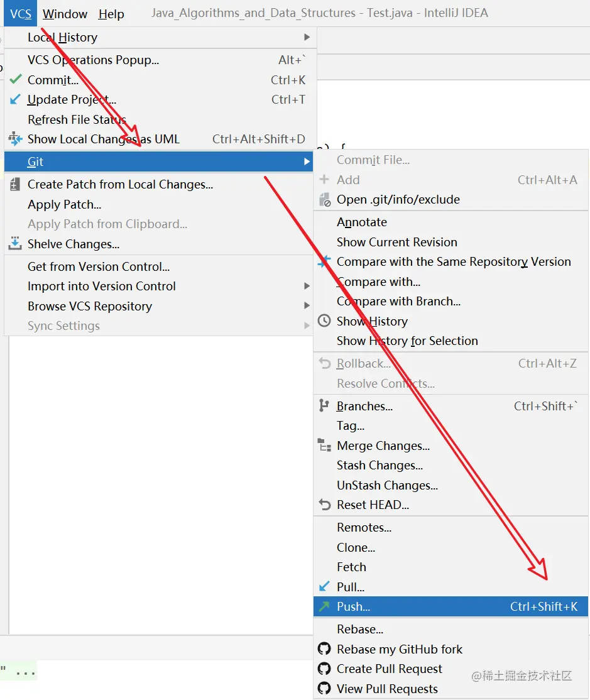Screen dimensions: 590x700
Task: Open the Help menu
Action: pyautogui.click(x=111, y=14)
